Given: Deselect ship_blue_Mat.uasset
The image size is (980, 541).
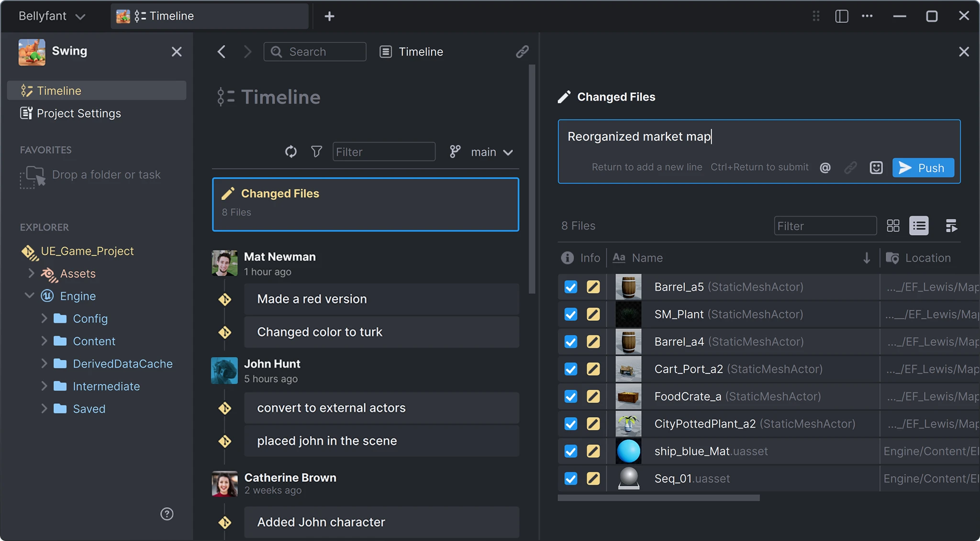Looking at the screenshot, I should coord(570,451).
